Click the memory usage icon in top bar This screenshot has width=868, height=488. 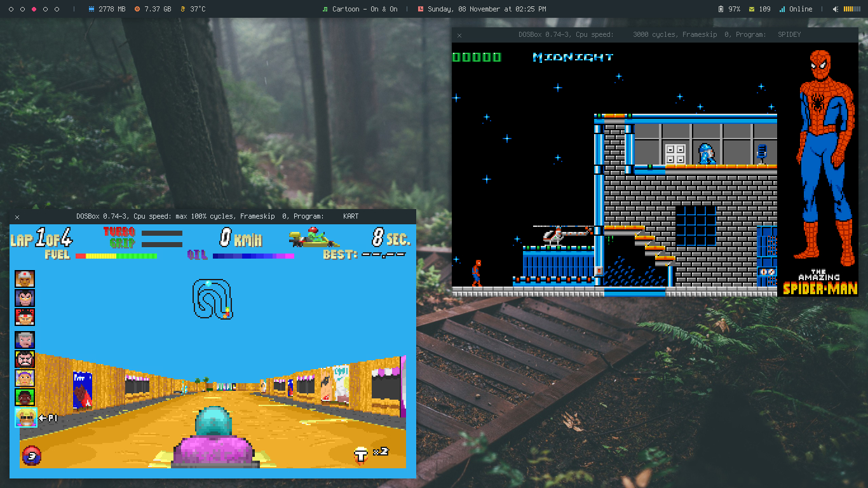(x=91, y=9)
